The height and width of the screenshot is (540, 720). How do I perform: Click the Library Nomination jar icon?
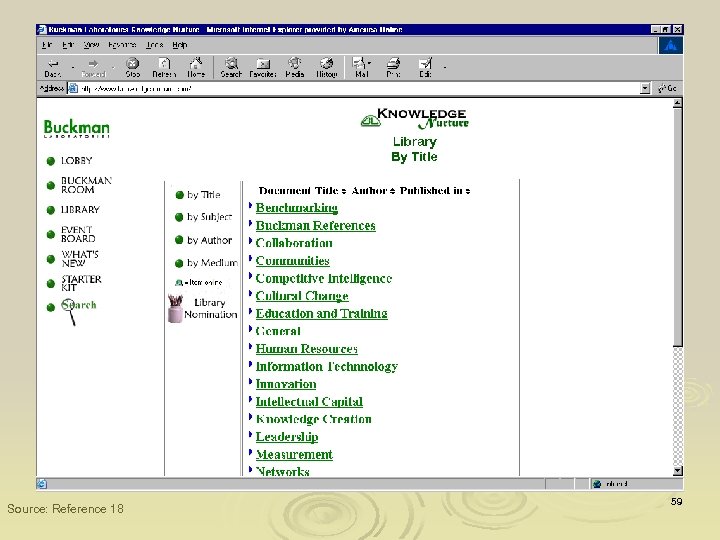[175, 309]
